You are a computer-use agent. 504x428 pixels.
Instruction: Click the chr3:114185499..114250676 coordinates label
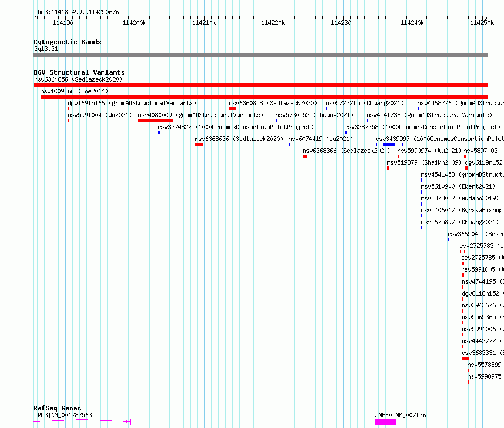(76, 12)
